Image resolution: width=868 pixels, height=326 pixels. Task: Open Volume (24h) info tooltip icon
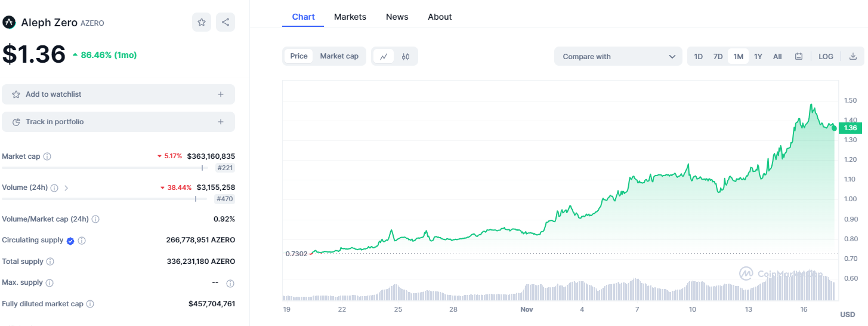(54, 187)
